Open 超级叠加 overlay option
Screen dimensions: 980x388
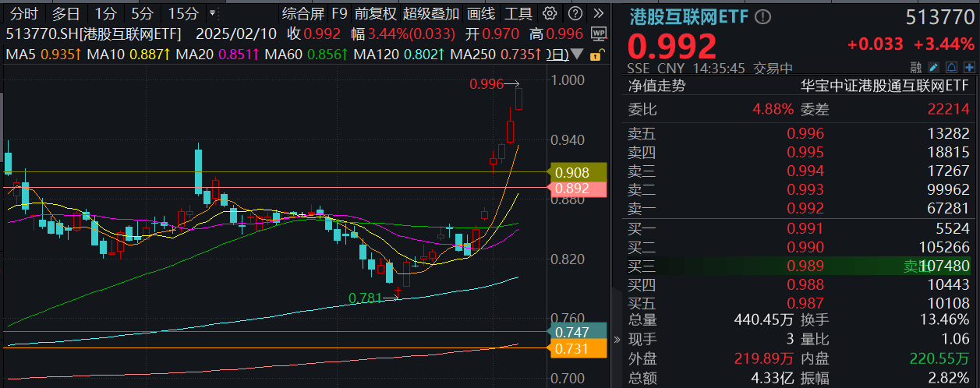pyautogui.click(x=431, y=13)
